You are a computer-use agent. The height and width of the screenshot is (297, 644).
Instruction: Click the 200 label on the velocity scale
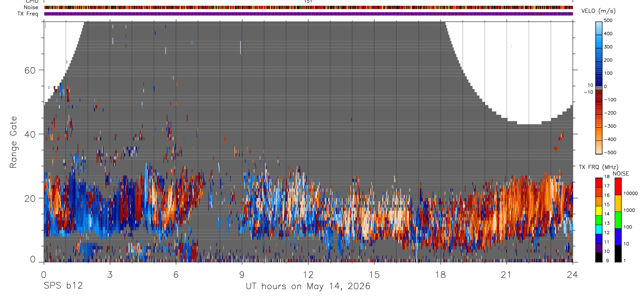pos(608,60)
